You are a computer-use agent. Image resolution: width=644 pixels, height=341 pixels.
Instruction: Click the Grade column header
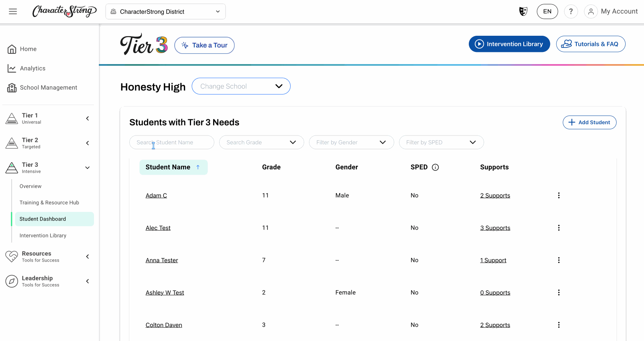coord(271,167)
